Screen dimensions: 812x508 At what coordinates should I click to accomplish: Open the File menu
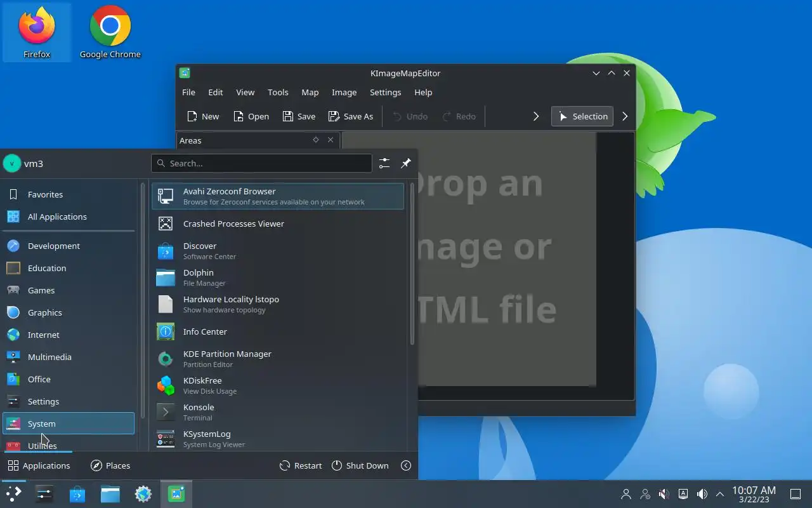[189, 92]
